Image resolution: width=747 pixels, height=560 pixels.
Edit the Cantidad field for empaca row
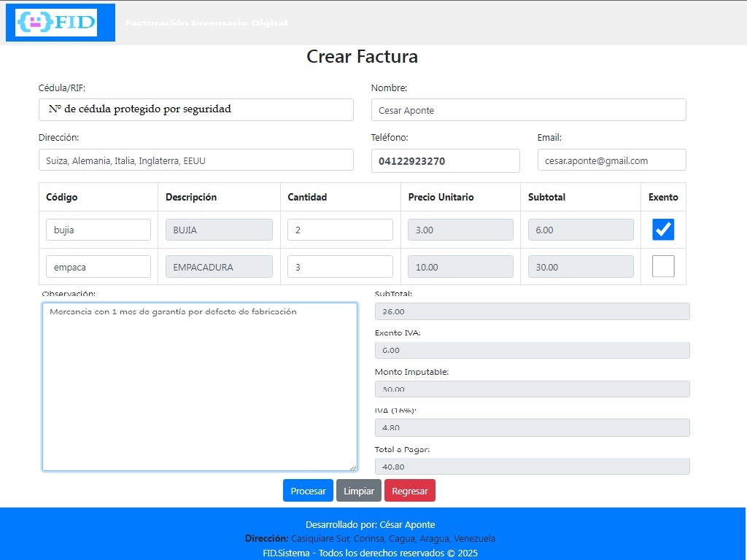coord(340,267)
